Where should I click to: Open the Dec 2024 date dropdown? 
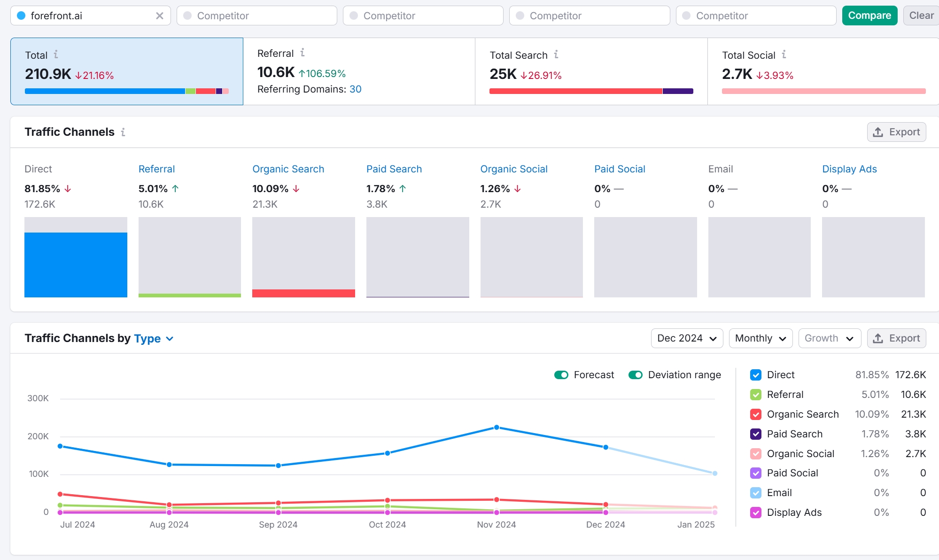[687, 338]
